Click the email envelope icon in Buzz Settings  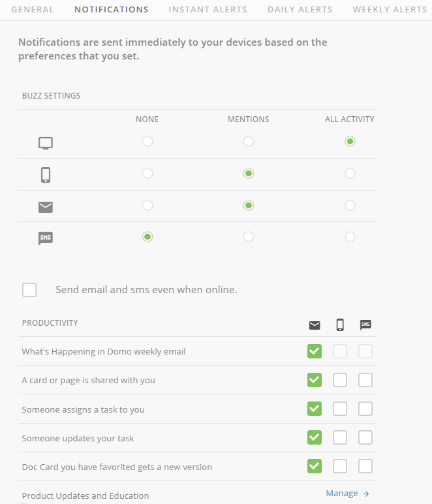point(45,207)
